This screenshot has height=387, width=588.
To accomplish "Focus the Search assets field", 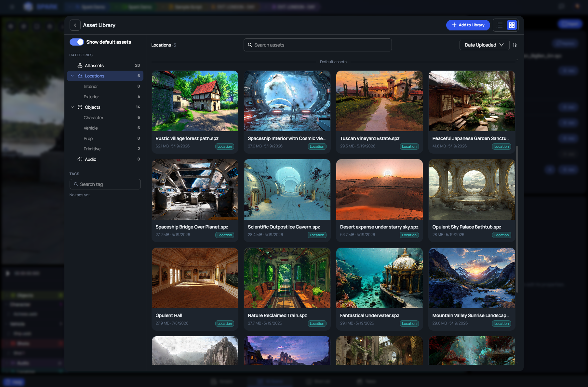I will pyautogui.click(x=317, y=45).
